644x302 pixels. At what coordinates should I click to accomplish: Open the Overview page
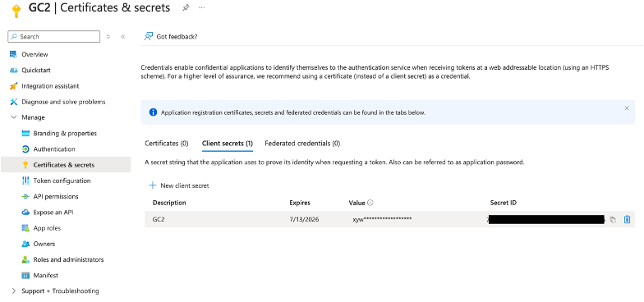(34, 54)
